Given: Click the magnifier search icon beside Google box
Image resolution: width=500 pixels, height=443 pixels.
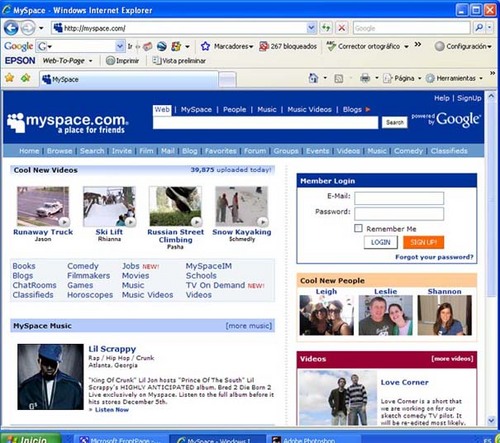Looking at the screenshot, I should tap(479, 28).
